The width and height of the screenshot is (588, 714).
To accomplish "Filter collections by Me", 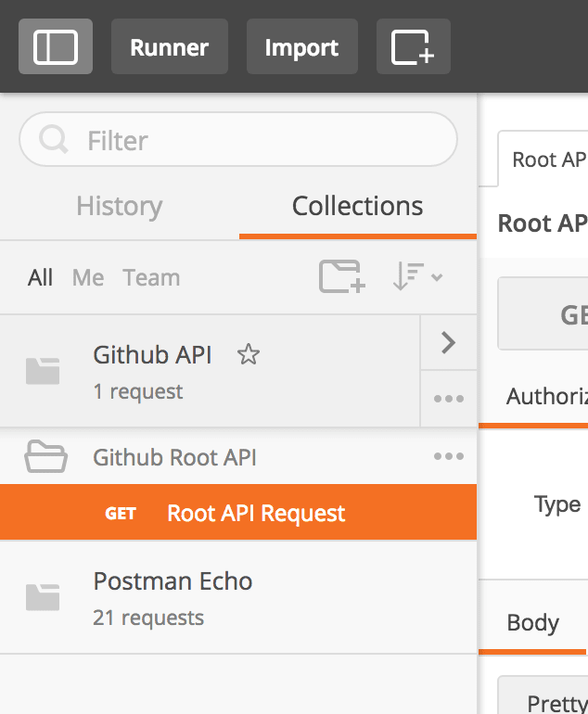I will coord(88,278).
